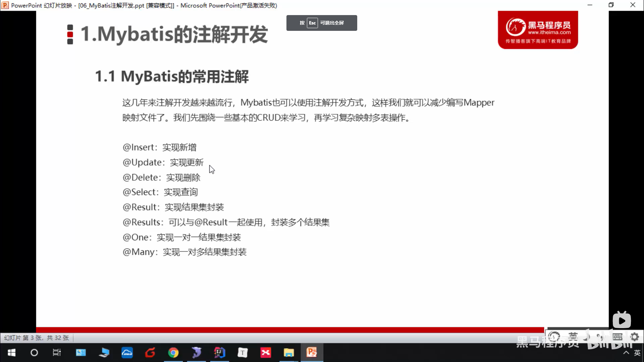Open the input method soft keyboard icon
The height and width of the screenshot is (362, 644).
tap(618, 337)
